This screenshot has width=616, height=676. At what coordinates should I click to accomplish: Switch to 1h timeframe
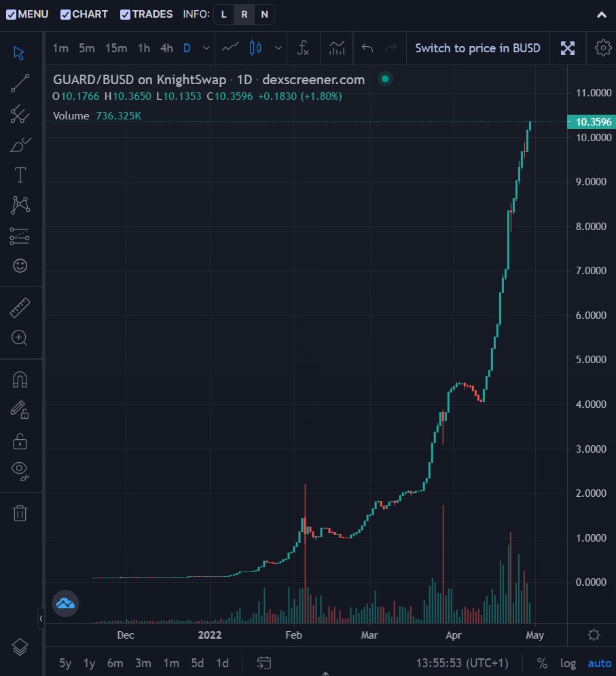click(x=144, y=48)
